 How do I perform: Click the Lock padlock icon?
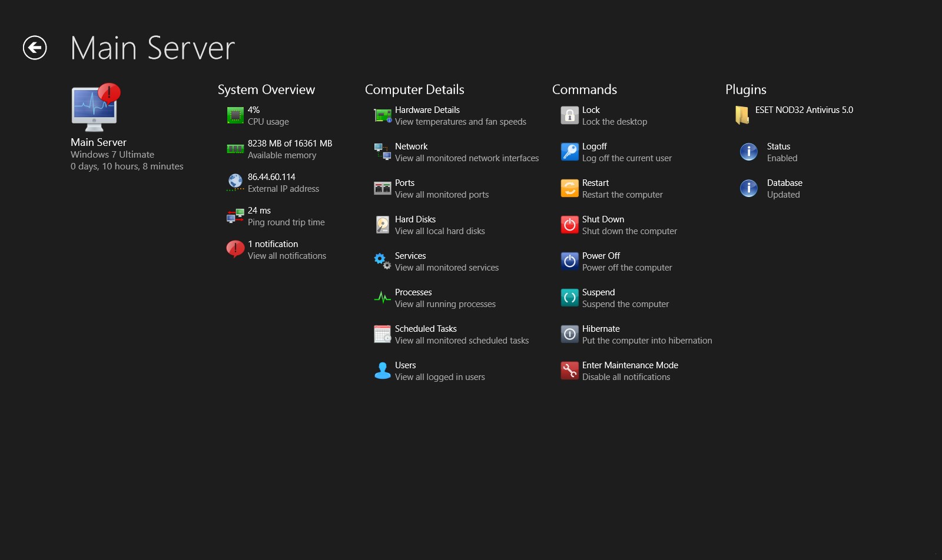570,115
